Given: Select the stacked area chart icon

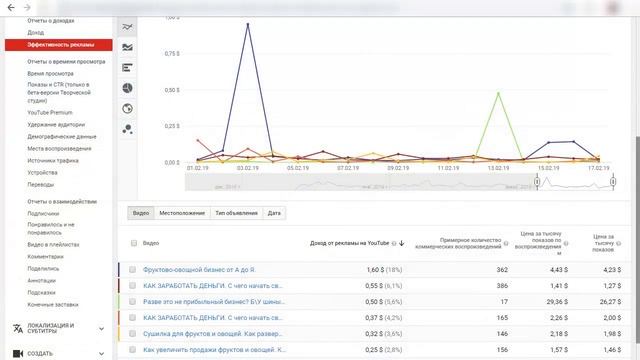Looking at the screenshot, I should click(127, 47).
